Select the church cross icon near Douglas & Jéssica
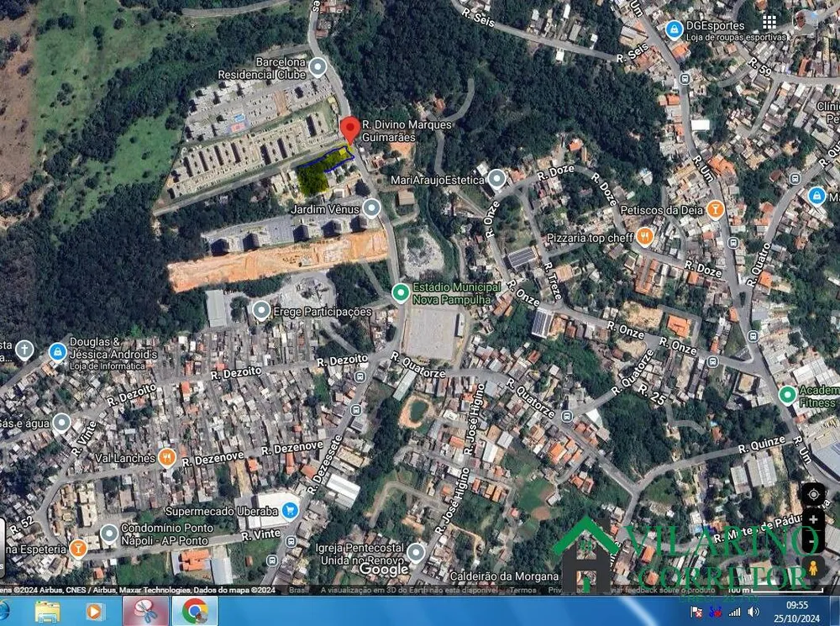The height and width of the screenshot is (626, 840). pyautogui.click(x=24, y=350)
